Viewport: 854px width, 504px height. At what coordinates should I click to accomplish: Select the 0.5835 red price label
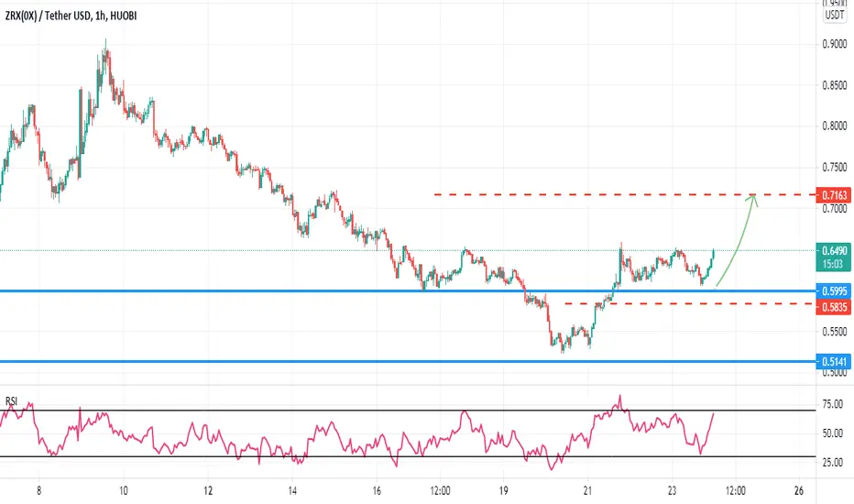click(x=834, y=307)
